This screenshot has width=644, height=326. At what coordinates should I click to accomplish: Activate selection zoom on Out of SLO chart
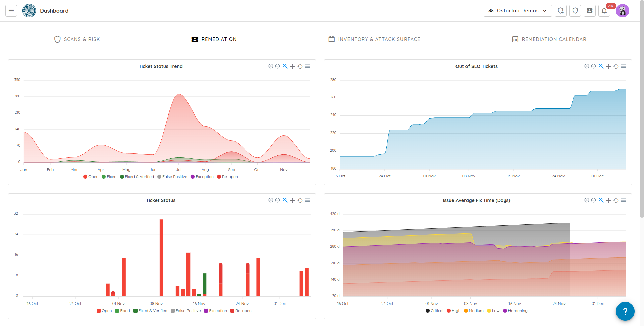point(601,66)
